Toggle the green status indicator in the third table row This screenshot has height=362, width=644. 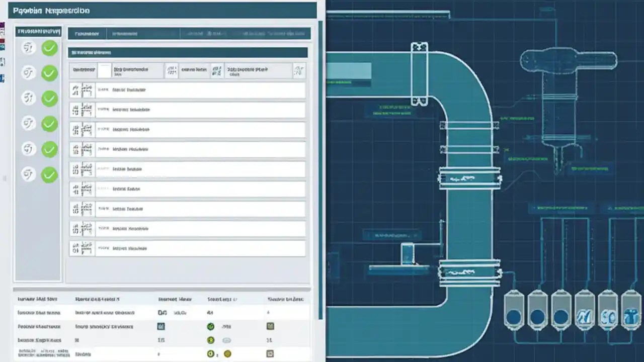click(210, 340)
